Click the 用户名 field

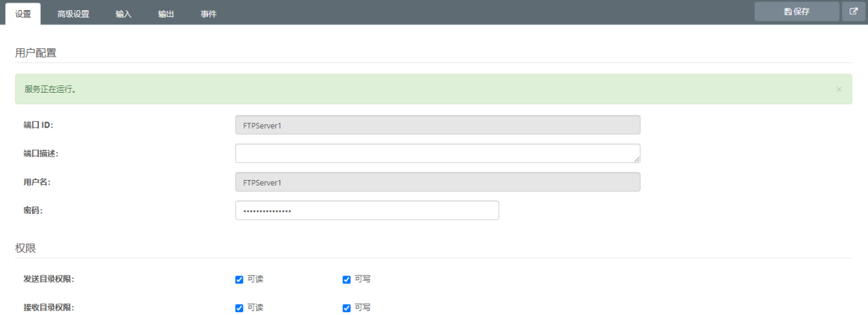[437, 182]
